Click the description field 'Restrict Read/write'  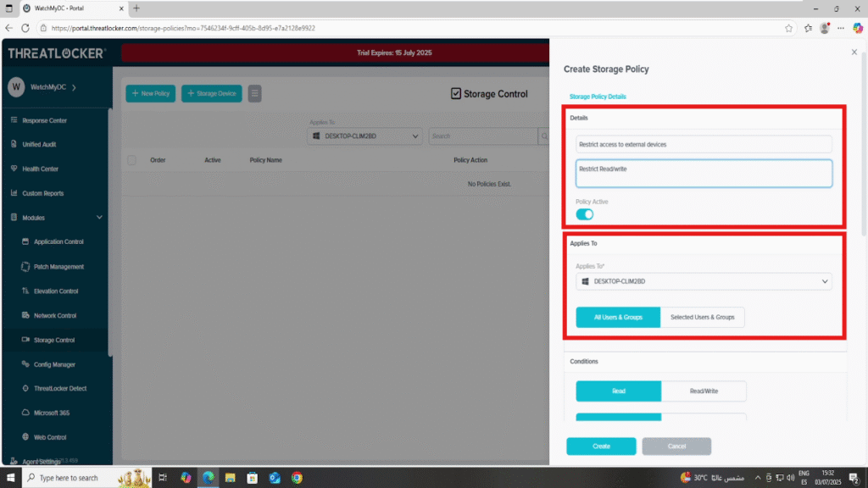pyautogui.click(x=704, y=173)
